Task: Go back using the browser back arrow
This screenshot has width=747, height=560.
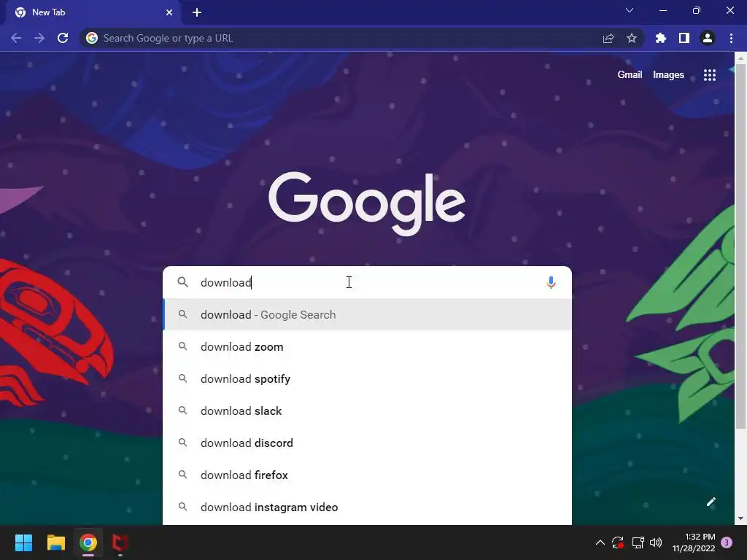Action: 16,38
